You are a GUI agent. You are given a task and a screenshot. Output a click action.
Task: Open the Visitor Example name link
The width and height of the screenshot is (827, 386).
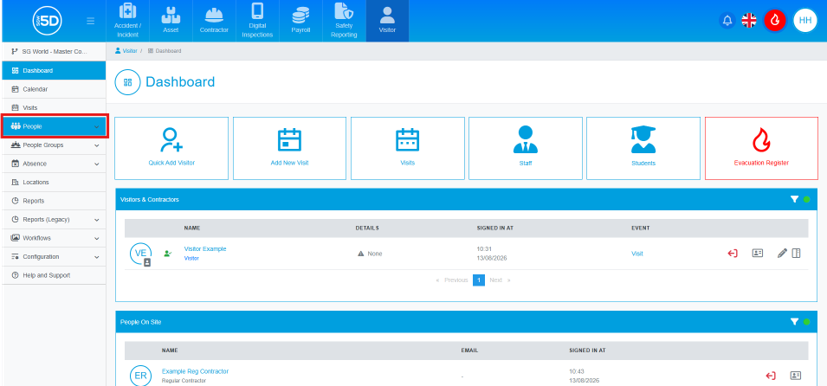pyautogui.click(x=205, y=249)
